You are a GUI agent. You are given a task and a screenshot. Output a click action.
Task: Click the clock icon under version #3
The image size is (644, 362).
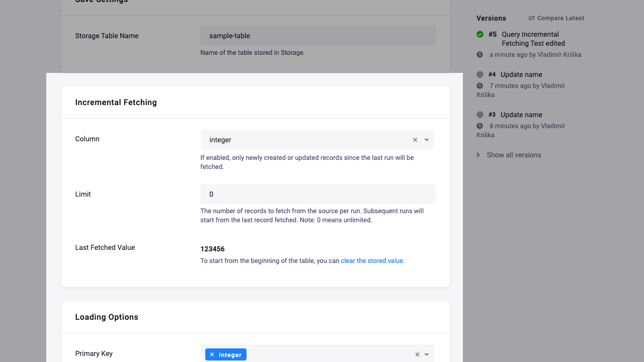pyautogui.click(x=481, y=126)
